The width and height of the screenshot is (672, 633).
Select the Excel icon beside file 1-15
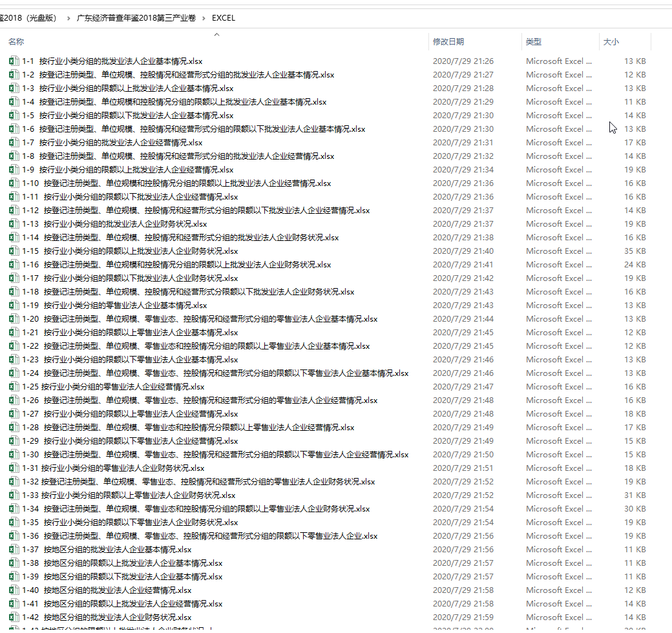pos(14,251)
